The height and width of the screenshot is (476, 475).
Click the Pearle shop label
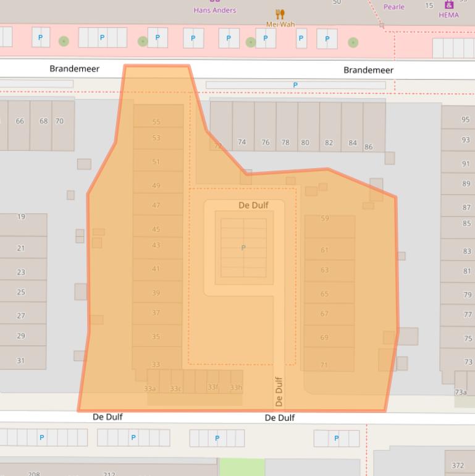[x=393, y=7]
